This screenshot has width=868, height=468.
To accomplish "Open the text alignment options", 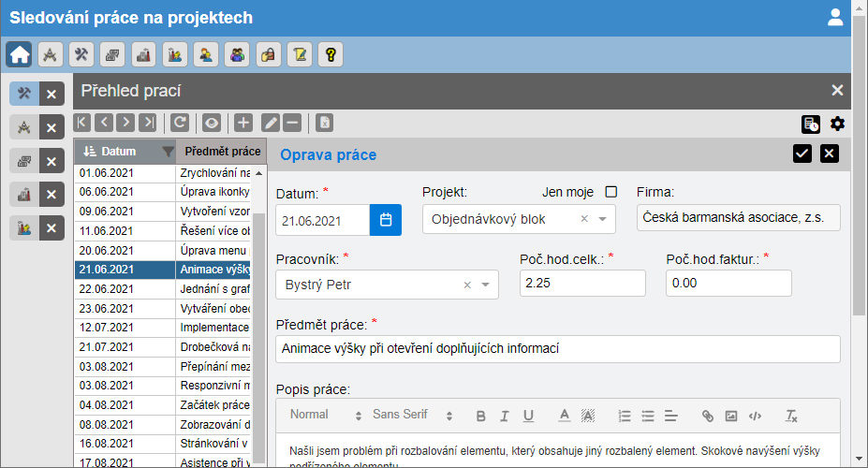I will tap(671, 416).
